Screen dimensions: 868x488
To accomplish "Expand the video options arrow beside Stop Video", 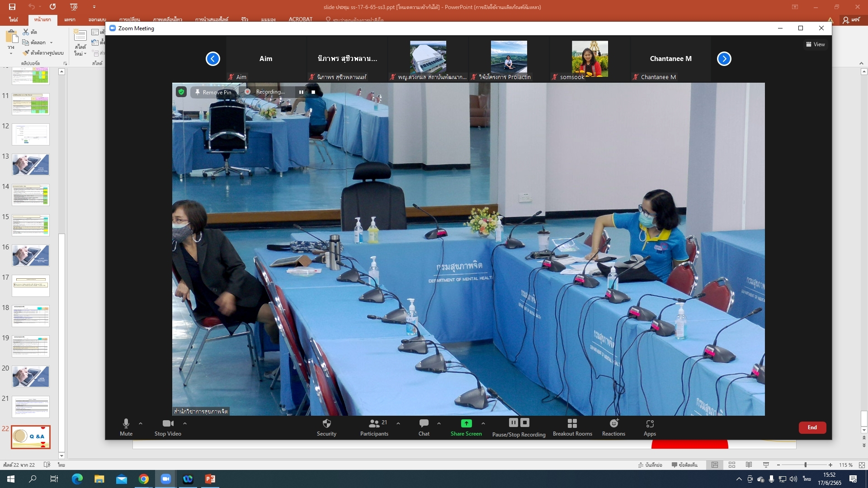I will pyautogui.click(x=185, y=423).
